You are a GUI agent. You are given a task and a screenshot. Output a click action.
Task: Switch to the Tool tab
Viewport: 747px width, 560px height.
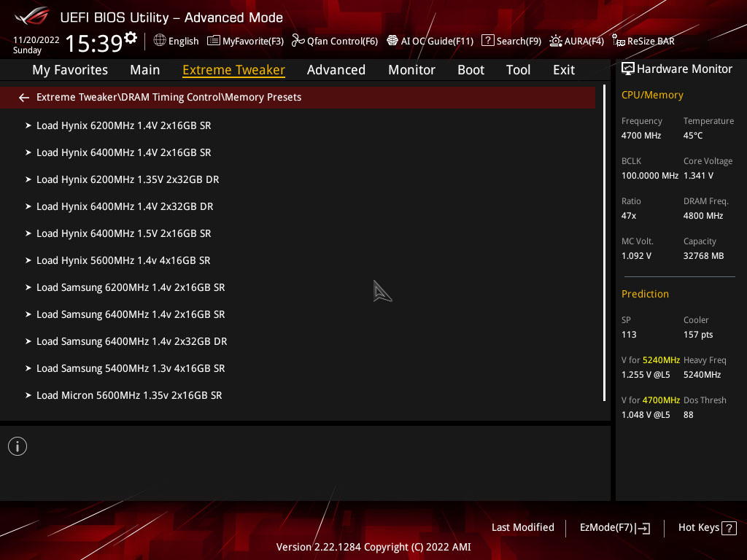point(518,70)
